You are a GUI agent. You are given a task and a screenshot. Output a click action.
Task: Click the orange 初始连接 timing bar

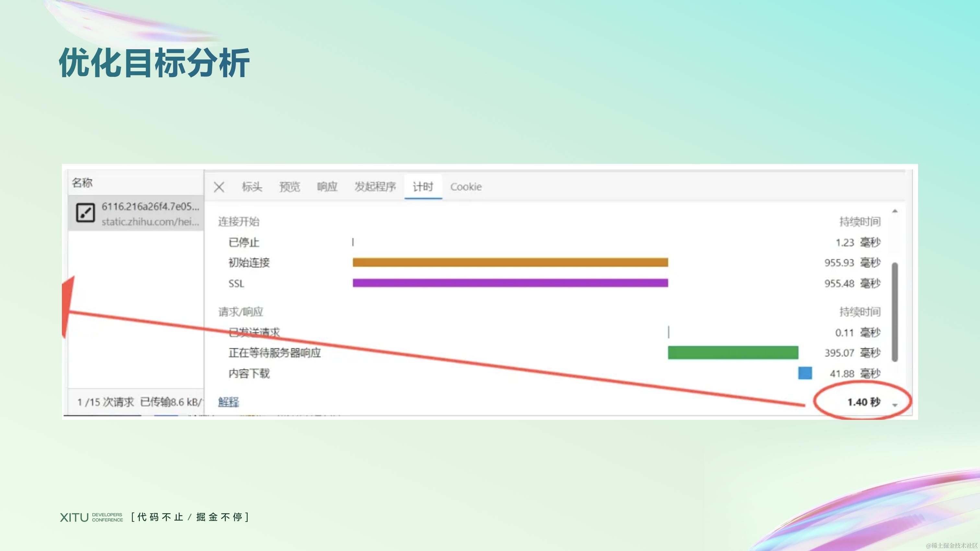(x=510, y=262)
